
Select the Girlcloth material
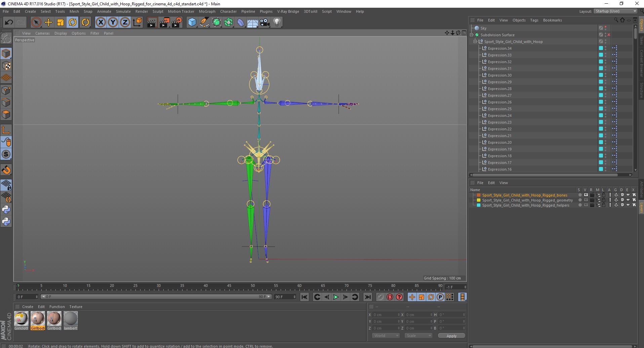[21, 320]
